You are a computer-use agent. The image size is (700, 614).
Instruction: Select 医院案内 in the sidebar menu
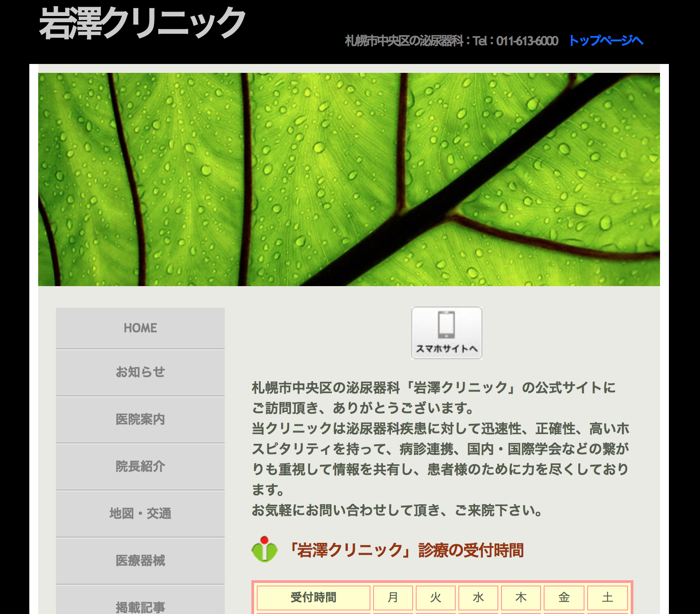140,419
